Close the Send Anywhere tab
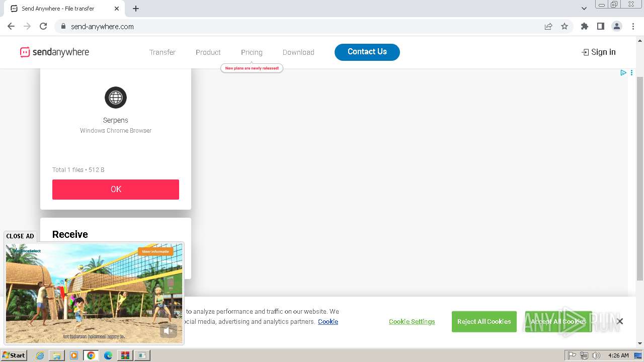The width and height of the screenshot is (644, 362). point(117,9)
